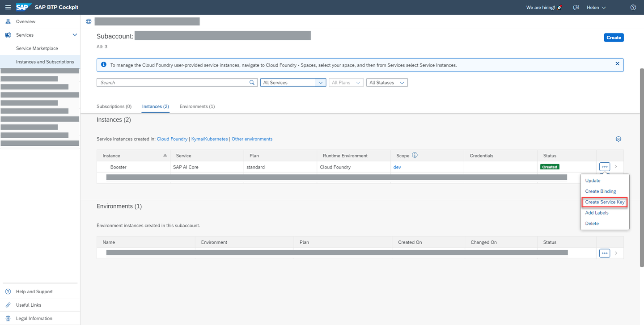Switch to the Environments (1) tab
Image resolution: width=644 pixels, height=325 pixels.
tap(197, 106)
